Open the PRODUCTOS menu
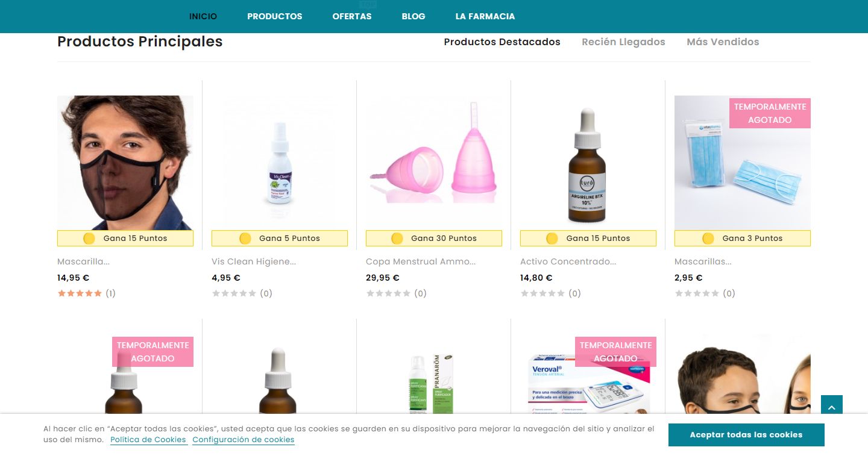Viewport: 868px width, 456px height. click(x=275, y=16)
